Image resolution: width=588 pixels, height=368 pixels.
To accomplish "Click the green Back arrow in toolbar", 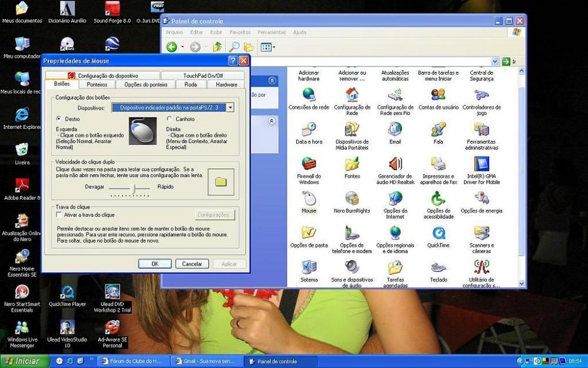I will [172, 47].
